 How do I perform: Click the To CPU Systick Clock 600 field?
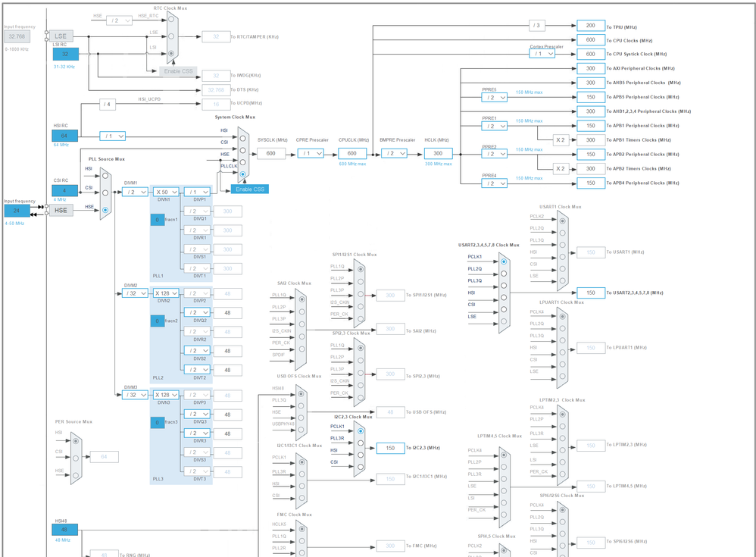(591, 54)
